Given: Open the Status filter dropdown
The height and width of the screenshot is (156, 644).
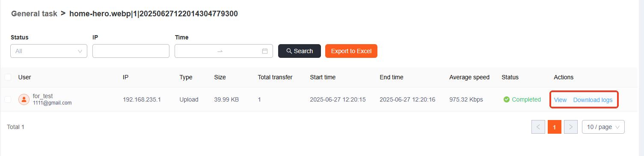Looking at the screenshot, I should tap(49, 51).
